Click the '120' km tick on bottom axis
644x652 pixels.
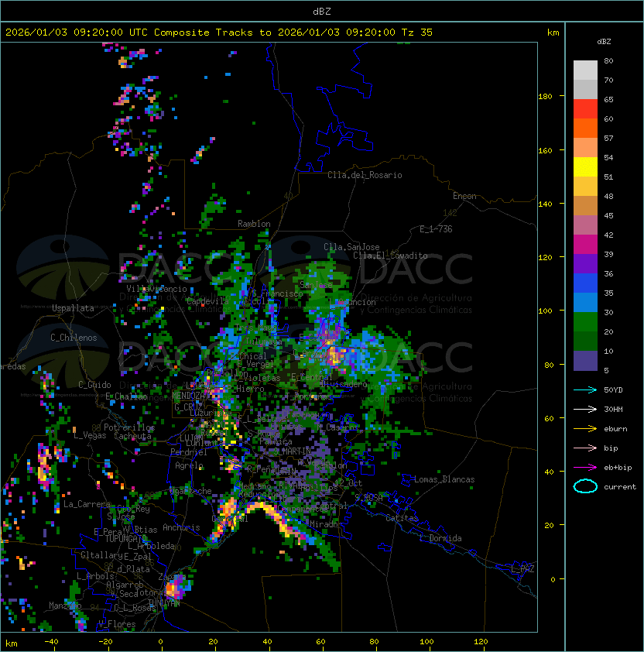coord(481,642)
